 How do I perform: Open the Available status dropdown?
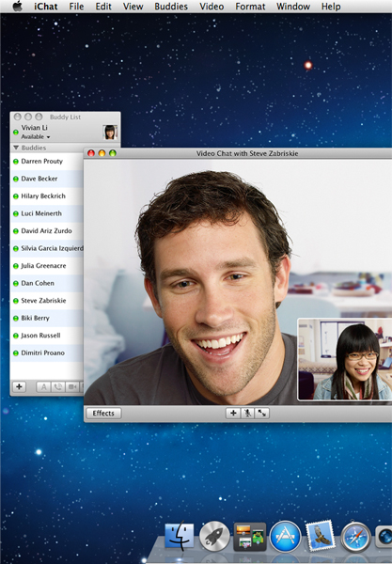click(35, 136)
